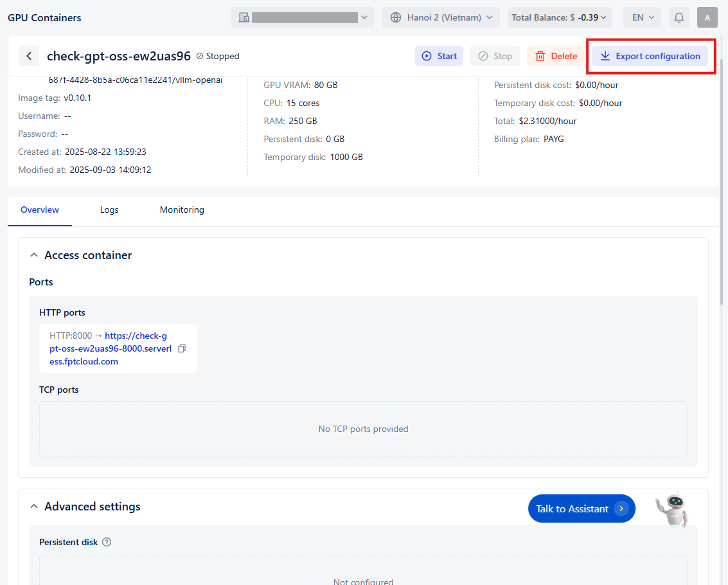
Task: Open the EN language dropdown
Action: coord(643,17)
